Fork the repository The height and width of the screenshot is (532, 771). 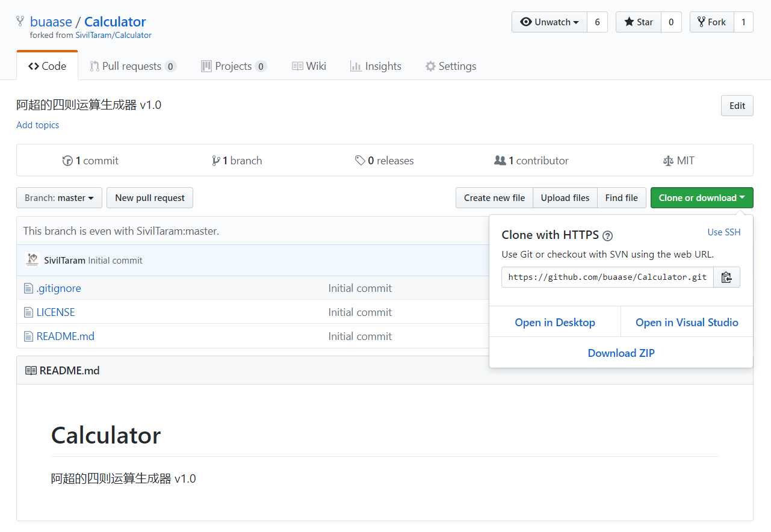click(x=712, y=22)
